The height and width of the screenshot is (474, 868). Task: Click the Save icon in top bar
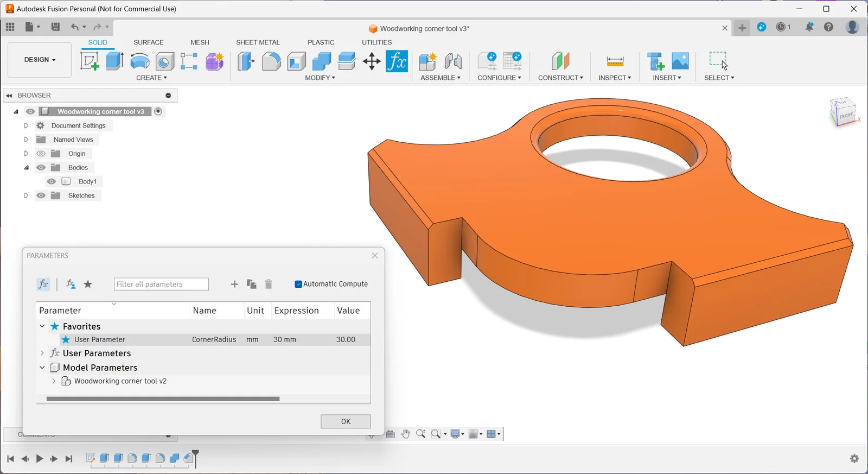pos(55,27)
